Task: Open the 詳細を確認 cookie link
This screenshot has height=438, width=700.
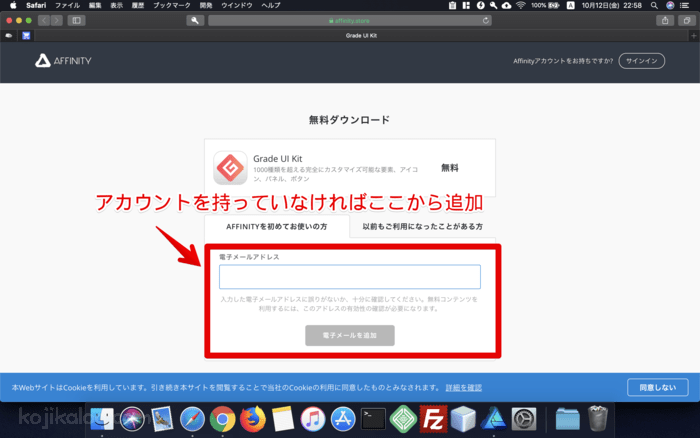Action: [463, 388]
